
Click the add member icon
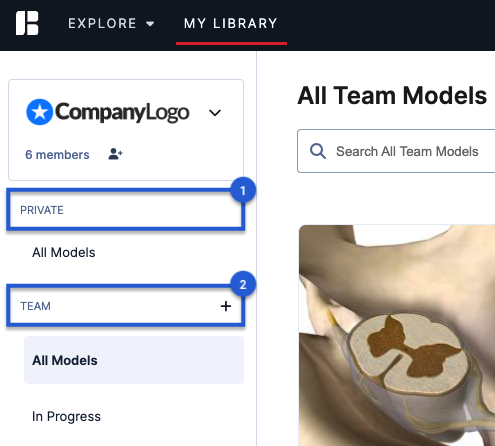point(115,154)
